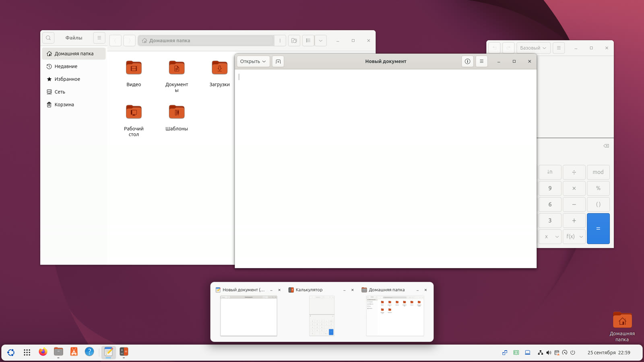This screenshot has width=644, height=362.
Task: Click the volume icon in system tray
Action: (x=549, y=353)
